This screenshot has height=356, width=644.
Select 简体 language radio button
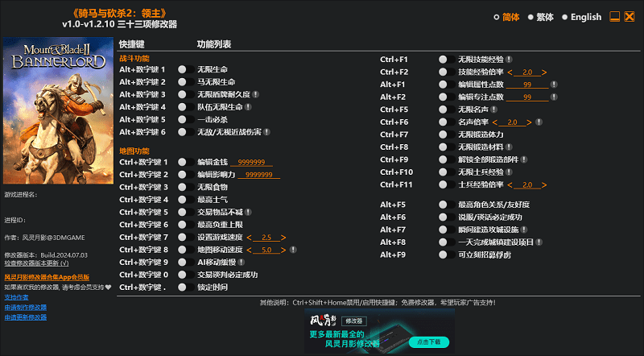pos(496,17)
